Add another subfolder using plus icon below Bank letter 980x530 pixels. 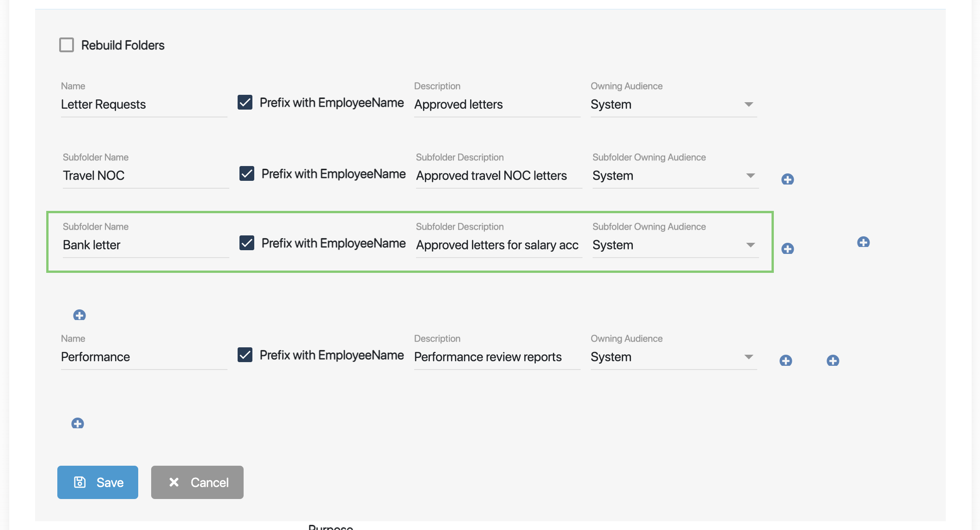tap(80, 315)
